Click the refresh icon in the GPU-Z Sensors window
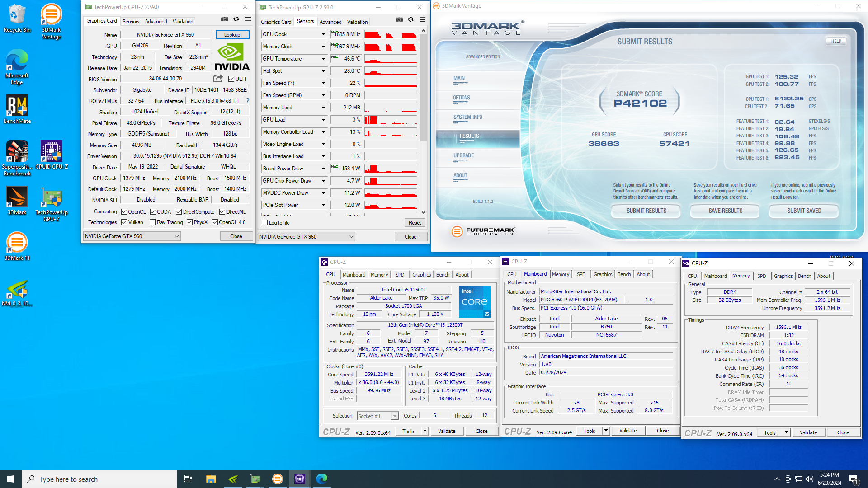The width and height of the screenshot is (868, 488). (x=410, y=20)
